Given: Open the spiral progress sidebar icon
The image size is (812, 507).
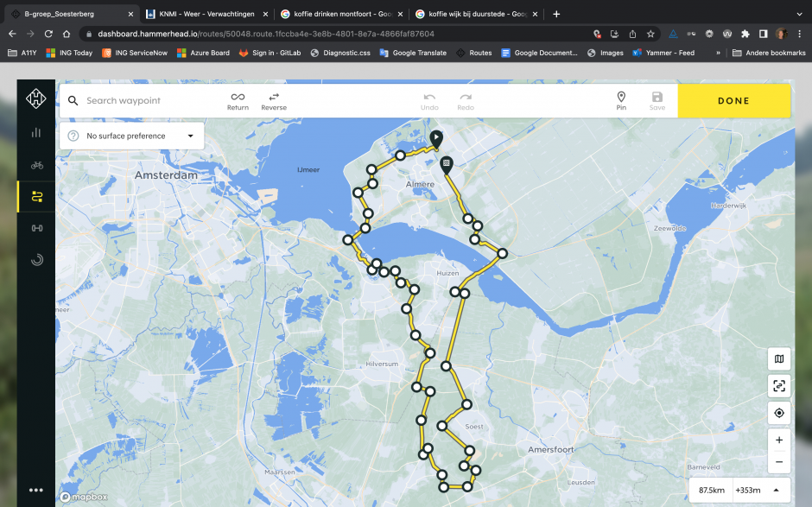Looking at the screenshot, I should pyautogui.click(x=37, y=260).
